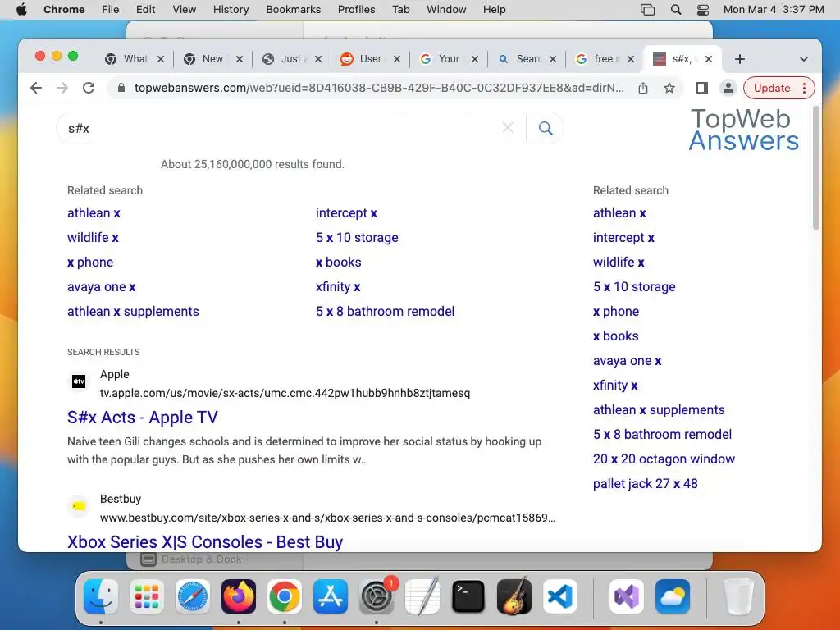
Task: Click the page vertical scrollbar
Action: pos(815,168)
